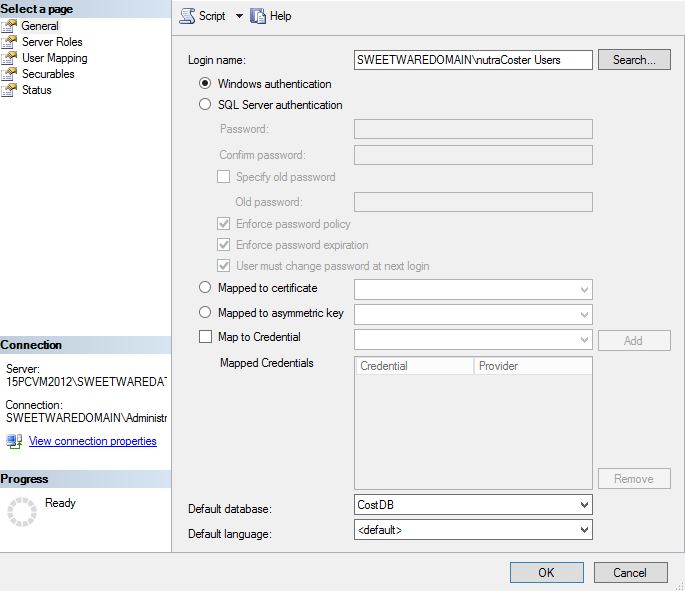Image resolution: width=685 pixels, height=591 pixels.
Task: Click the Ready progress status text
Action: (x=60, y=503)
